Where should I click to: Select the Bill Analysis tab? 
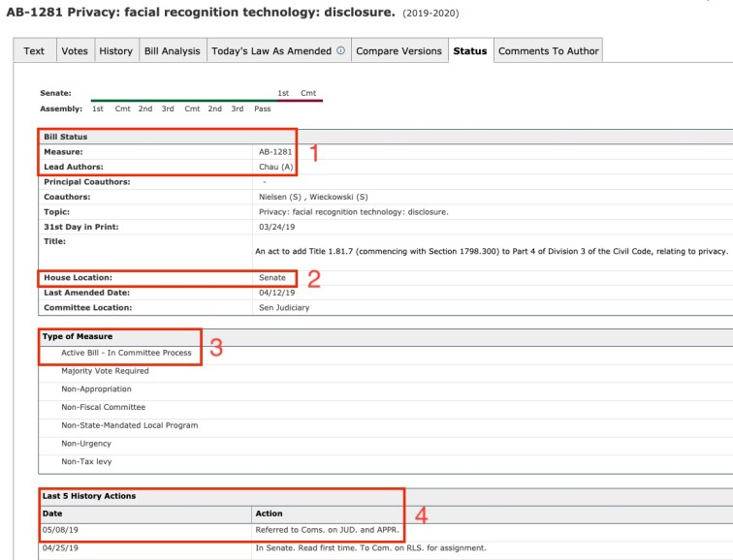click(x=172, y=51)
